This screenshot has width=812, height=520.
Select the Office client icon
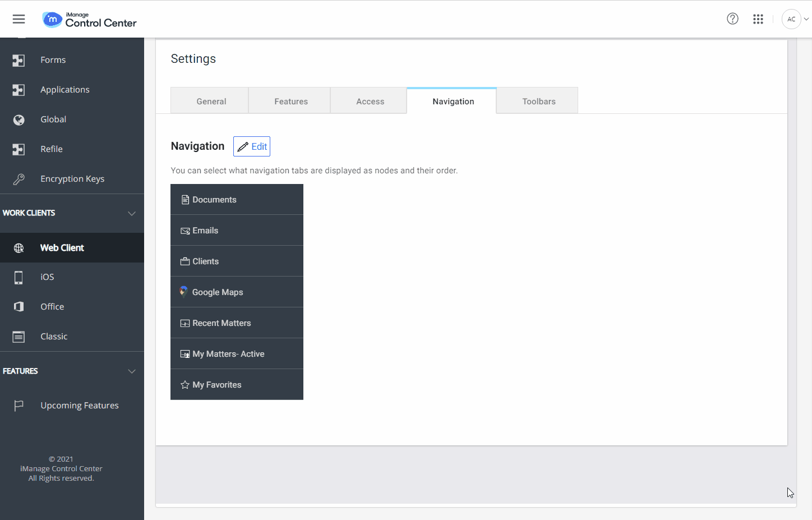coord(19,306)
